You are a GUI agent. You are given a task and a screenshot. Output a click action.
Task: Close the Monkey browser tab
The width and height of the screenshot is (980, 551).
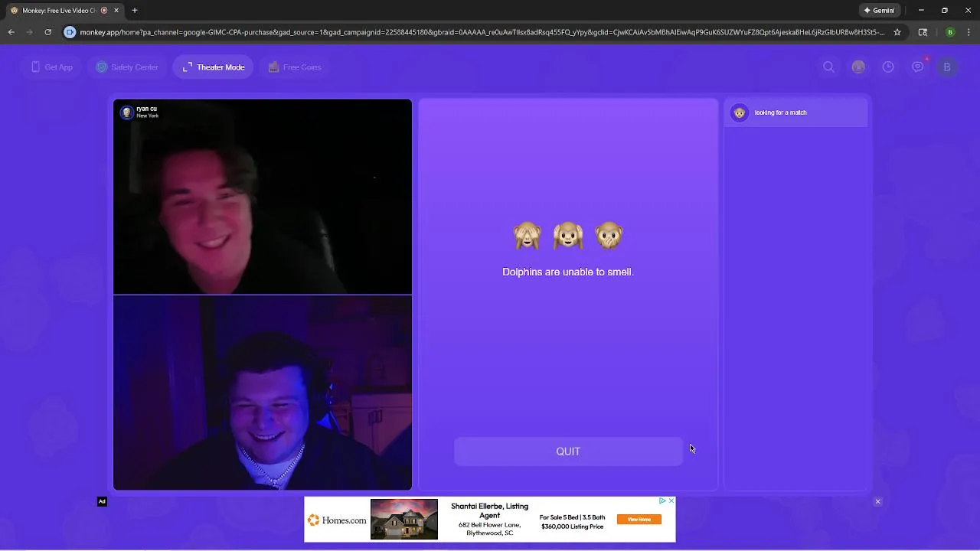pyautogui.click(x=116, y=11)
